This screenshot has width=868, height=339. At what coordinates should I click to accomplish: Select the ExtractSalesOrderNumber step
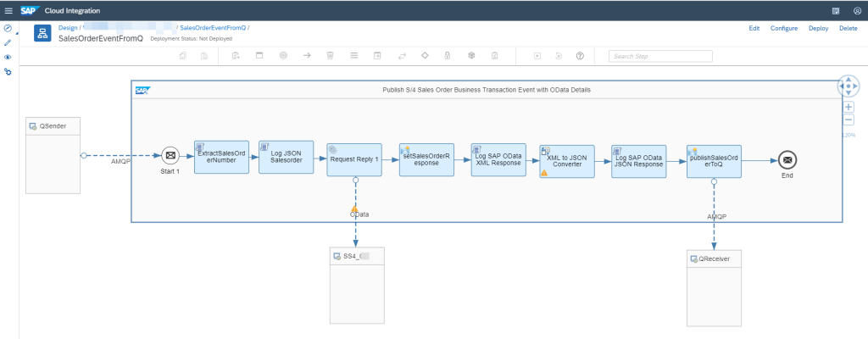click(221, 158)
